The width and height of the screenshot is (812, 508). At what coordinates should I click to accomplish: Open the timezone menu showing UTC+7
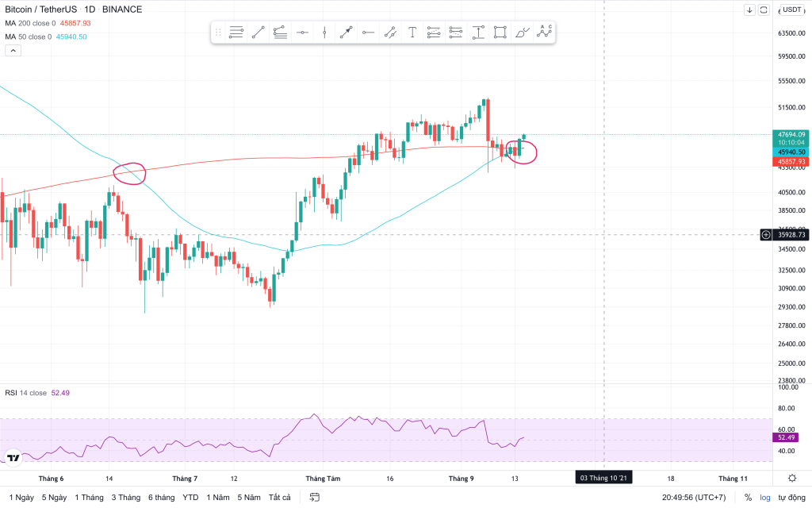(694, 498)
